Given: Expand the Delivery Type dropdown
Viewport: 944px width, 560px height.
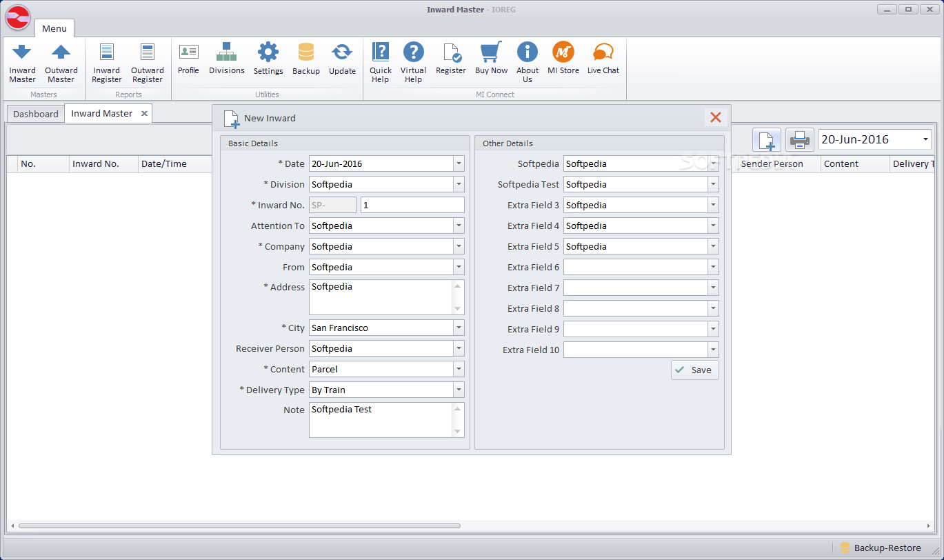Looking at the screenshot, I should [x=459, y=390].
